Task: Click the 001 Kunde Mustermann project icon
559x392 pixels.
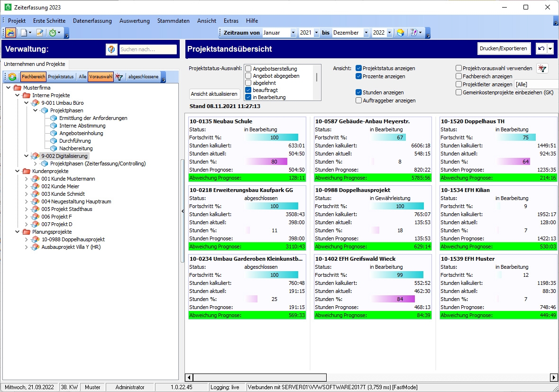Action: click(35, 179)
